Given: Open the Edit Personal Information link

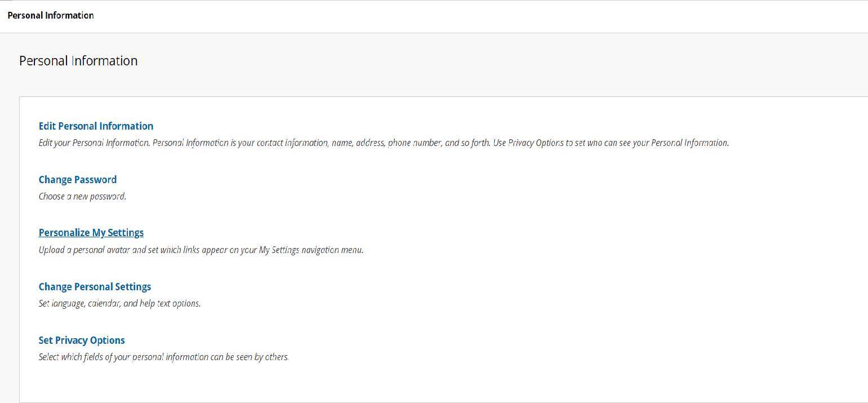Looking at the screenshot, I should coord(96,126).
